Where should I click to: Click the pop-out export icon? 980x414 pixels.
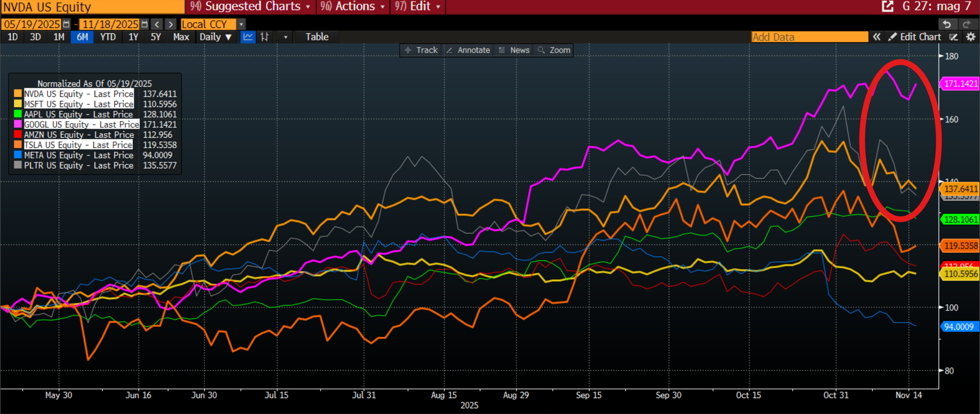[x=888, y=7]
